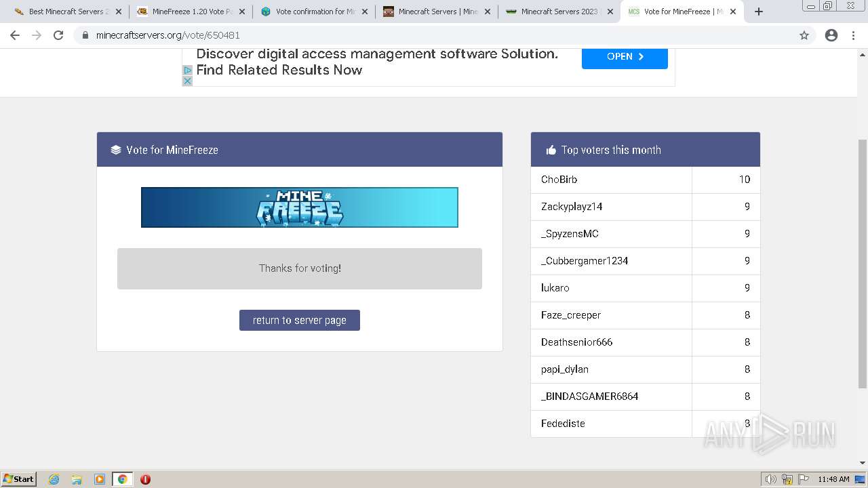Launch Internet Explorer from taskbar
The width and height of the screenshot is (868, 488).
click(x=54, y=479)
